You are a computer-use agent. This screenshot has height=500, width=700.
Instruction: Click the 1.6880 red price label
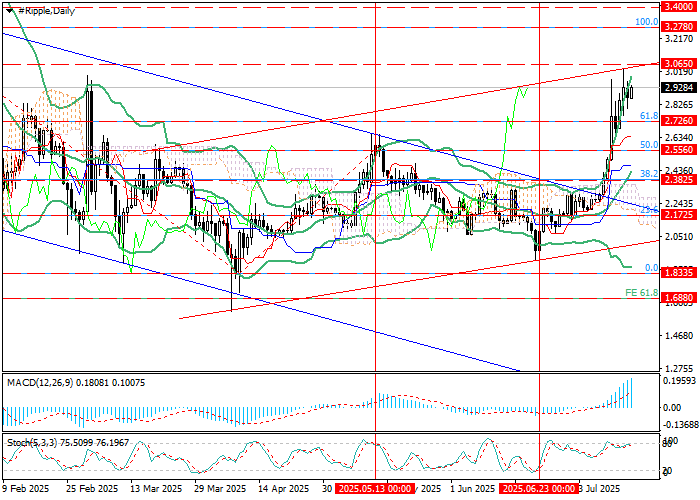tap(678, 297)
